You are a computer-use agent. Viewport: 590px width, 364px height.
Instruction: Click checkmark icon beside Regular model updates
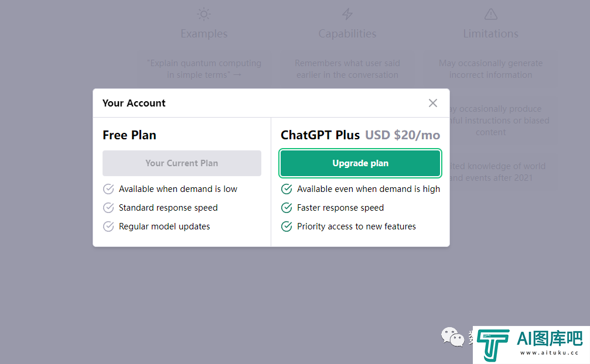[108, 226]
